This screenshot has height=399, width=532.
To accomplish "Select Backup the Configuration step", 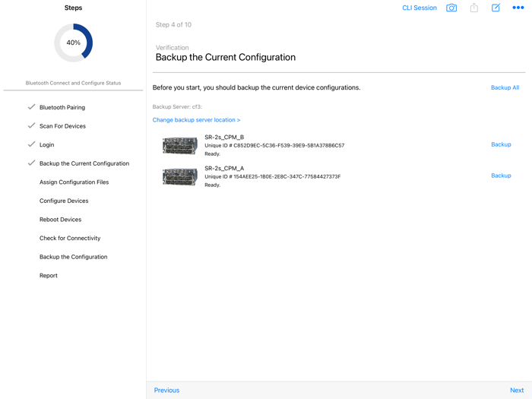I will (x=73, y=257).
